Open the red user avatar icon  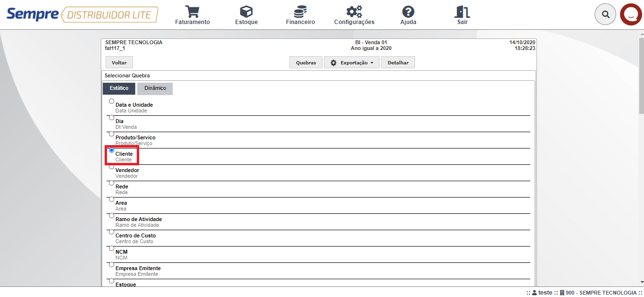(x=632, y=14)
